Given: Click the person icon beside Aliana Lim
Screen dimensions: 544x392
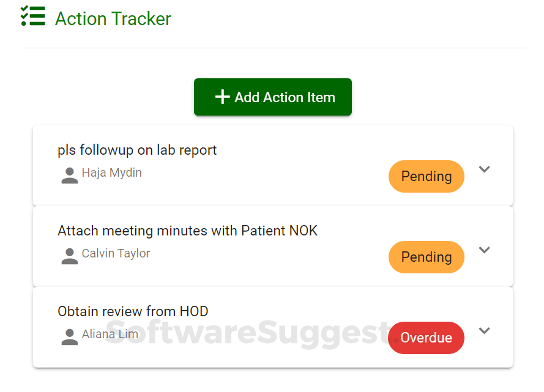Looking at the screenshot, I should point(69,337).
